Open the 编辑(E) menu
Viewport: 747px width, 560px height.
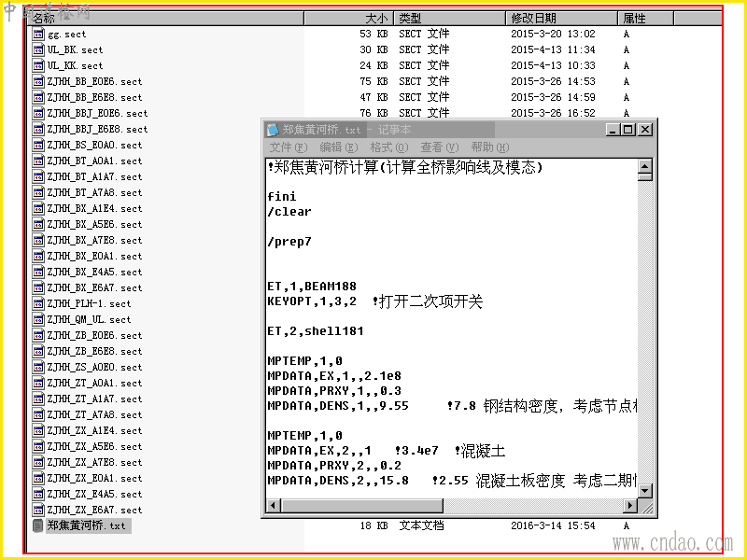(x=338, y=147)
